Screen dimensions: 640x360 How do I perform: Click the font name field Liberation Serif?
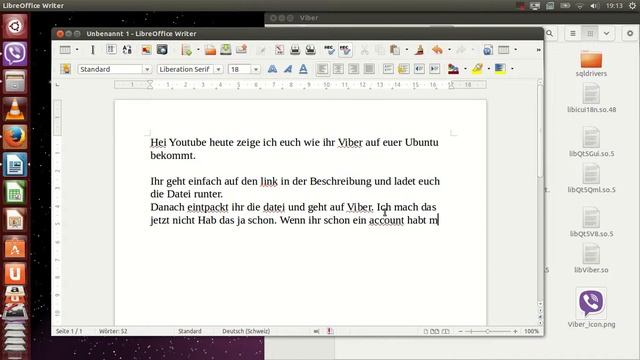coord(186,69)
